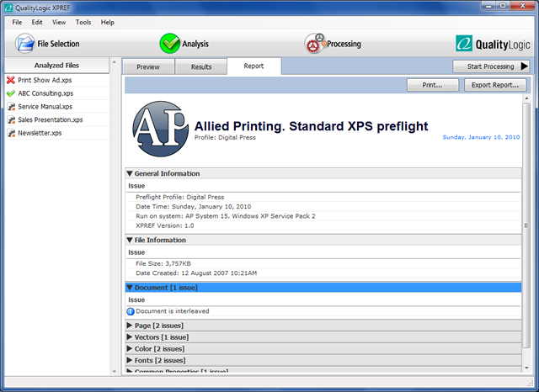
Task: Click the status icon beside Newsletter.xps
Action: (x=11, y=133)
